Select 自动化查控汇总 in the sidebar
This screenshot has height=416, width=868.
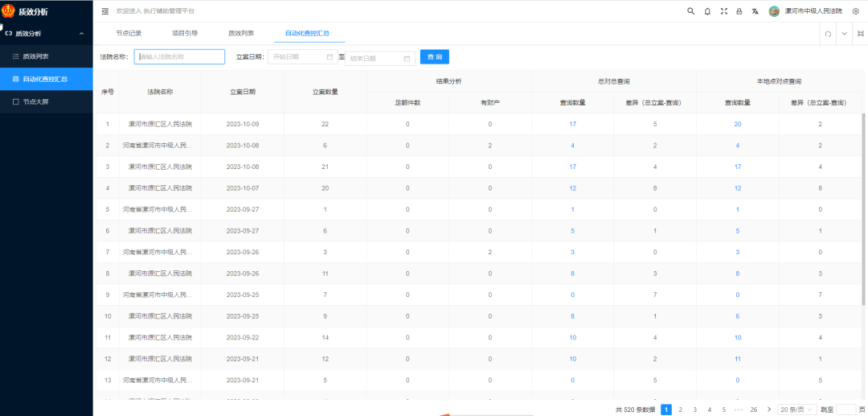(x=47, y=79)
